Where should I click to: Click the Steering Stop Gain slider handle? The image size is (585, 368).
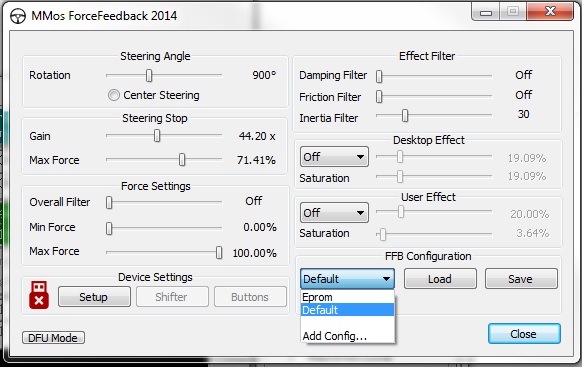coord(157,136)
